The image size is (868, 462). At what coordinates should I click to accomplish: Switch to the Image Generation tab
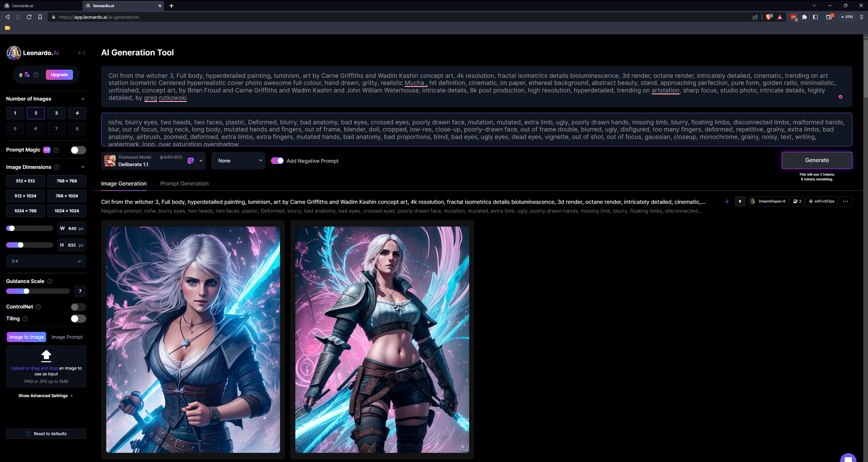click(124, 183)
